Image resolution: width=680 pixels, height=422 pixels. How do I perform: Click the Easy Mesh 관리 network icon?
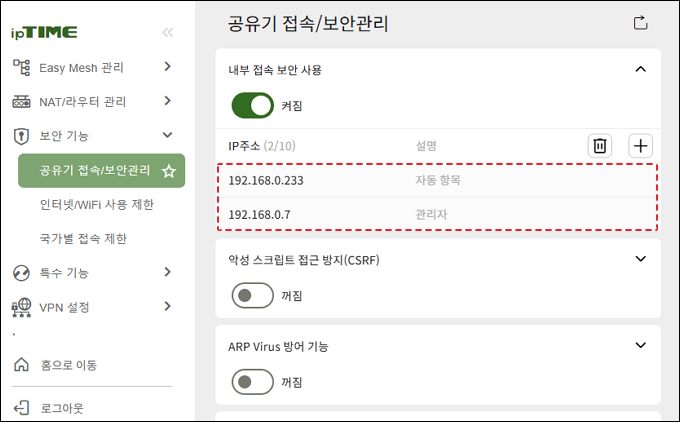tap(21, 67)
